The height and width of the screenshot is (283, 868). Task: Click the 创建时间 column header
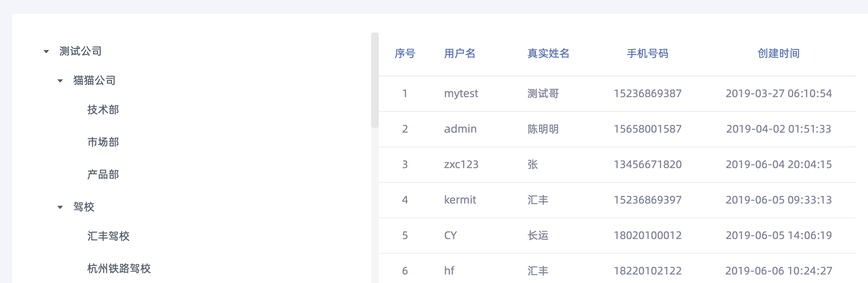pyautogui.click(x=777, y=54)
